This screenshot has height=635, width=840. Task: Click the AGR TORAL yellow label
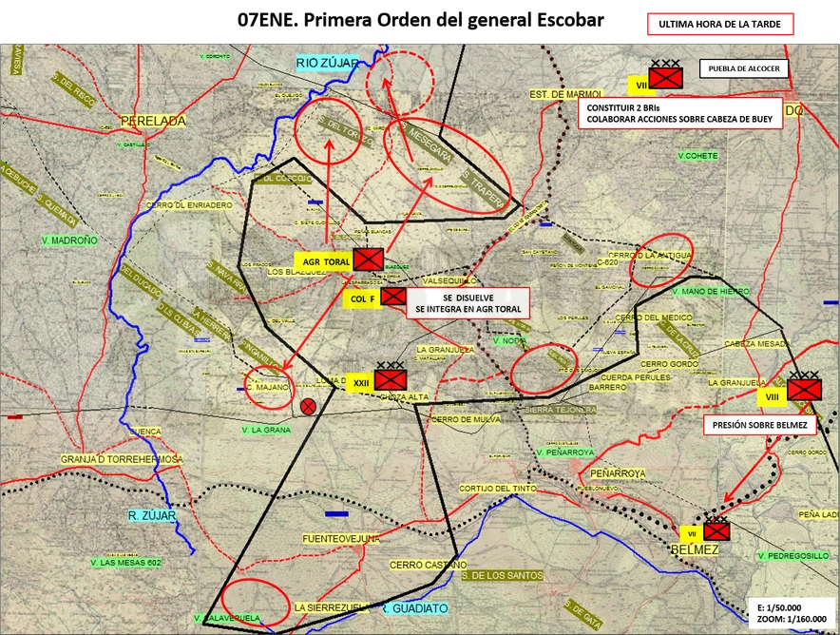324,261
